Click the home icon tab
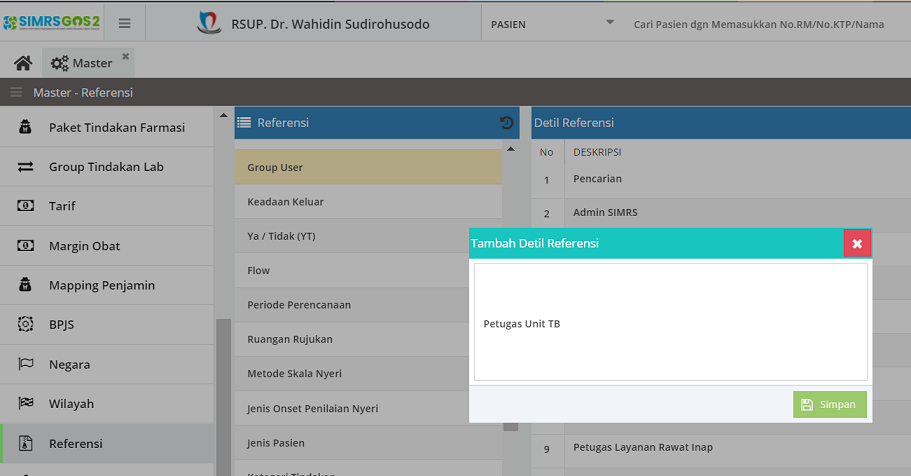This screenshot has height=476, width=911. 22,63
